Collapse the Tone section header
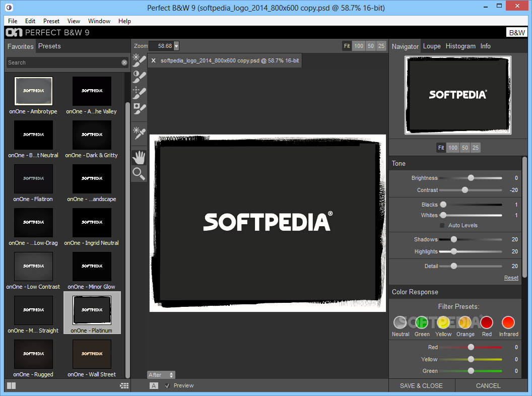 click(x=455, y=164)
